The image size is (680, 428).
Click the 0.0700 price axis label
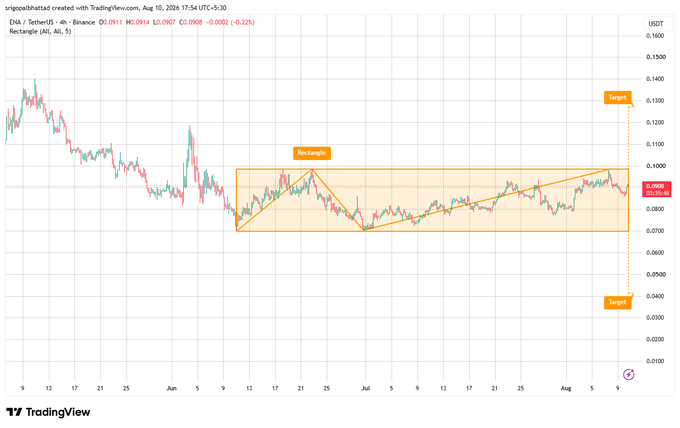[655, 231]
